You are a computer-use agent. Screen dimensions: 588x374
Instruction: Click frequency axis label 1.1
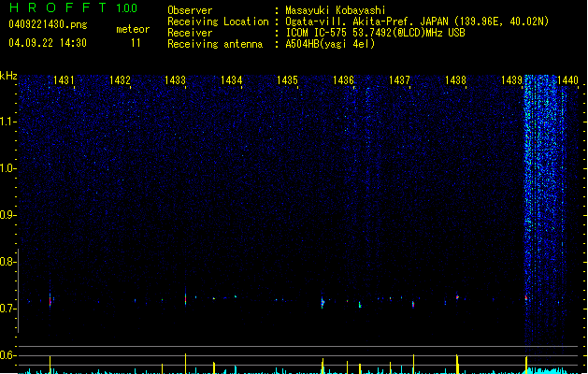[x=8, y=122]
